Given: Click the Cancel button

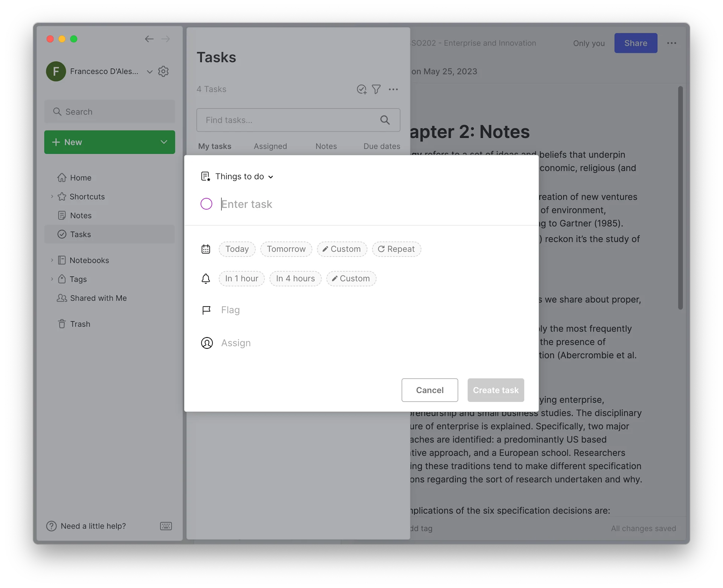Looking at the screenshot, I should (x=430, y=390).
